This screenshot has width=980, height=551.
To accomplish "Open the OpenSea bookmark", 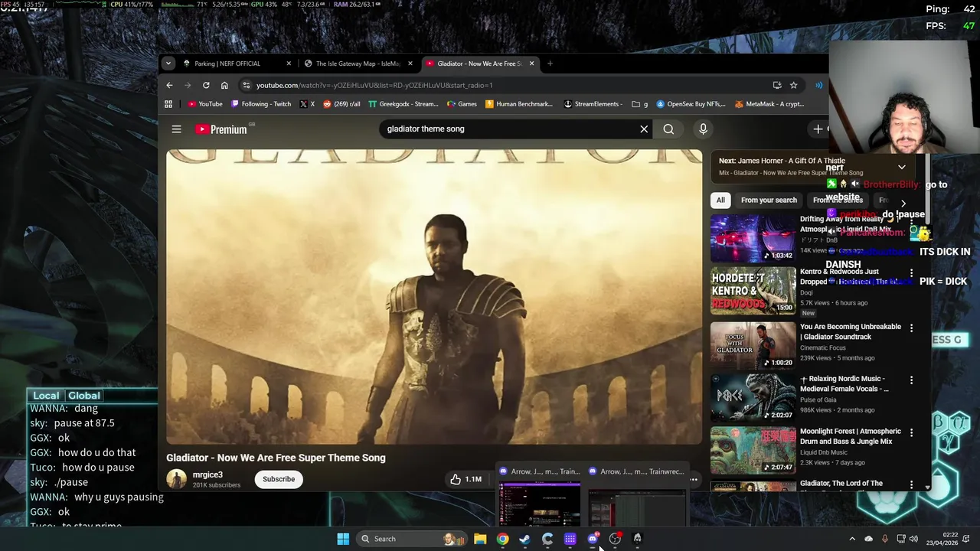I will tap(691, 104).
